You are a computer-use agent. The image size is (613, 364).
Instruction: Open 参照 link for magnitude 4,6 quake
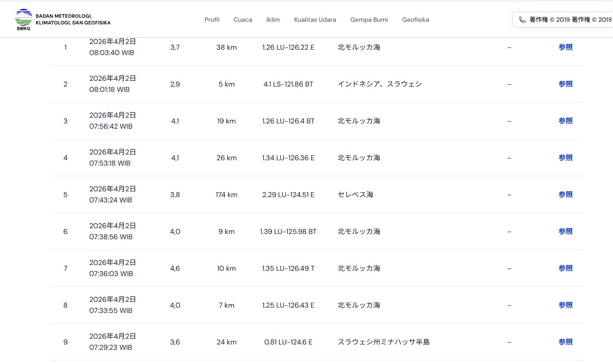[565, 268]
